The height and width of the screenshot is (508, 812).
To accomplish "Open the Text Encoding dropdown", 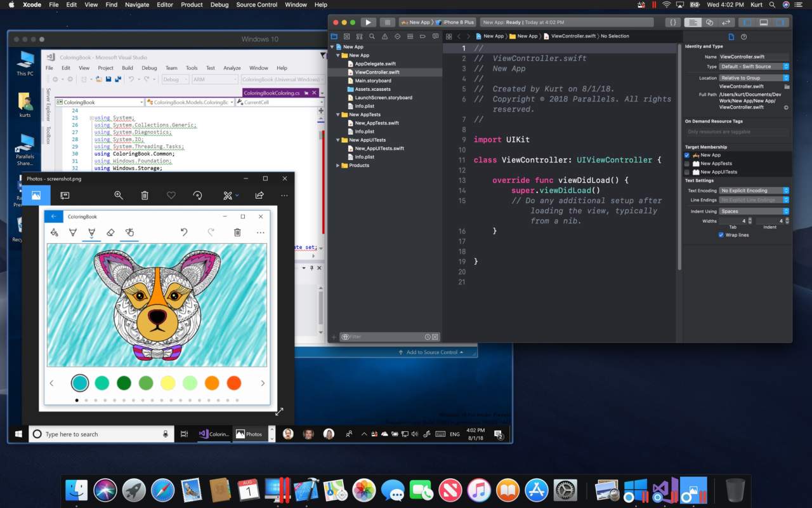I will click(754, 190).
